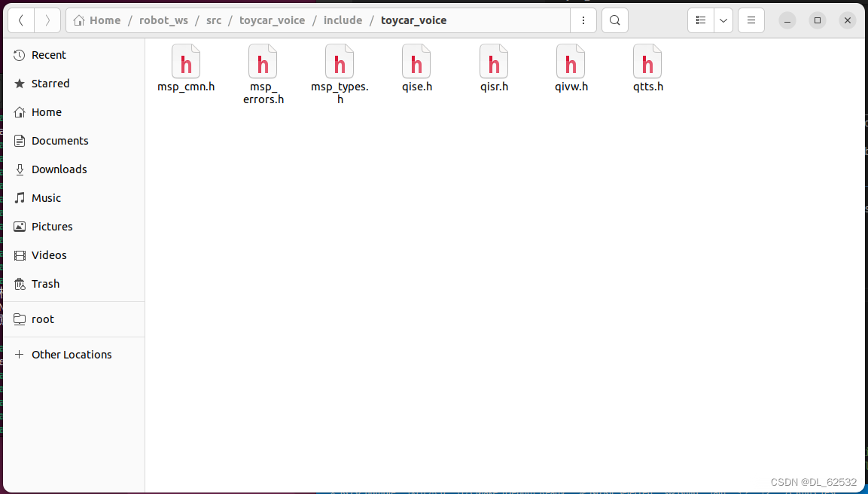Select the qtts.h file icon
This screenshot has width=868, height=494.
tap(647, 61)
